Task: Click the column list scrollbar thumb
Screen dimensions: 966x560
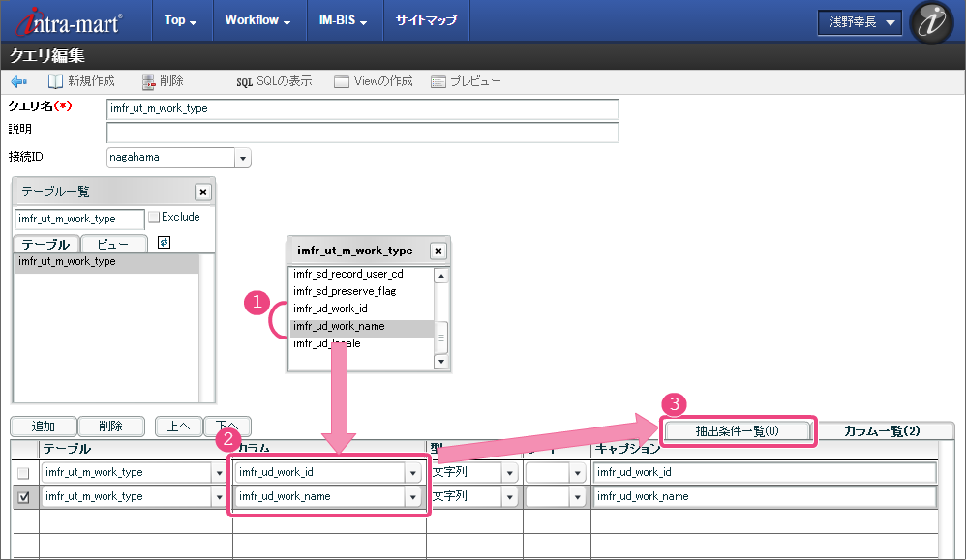Action: pyautogui.click(x=441, y=338)
